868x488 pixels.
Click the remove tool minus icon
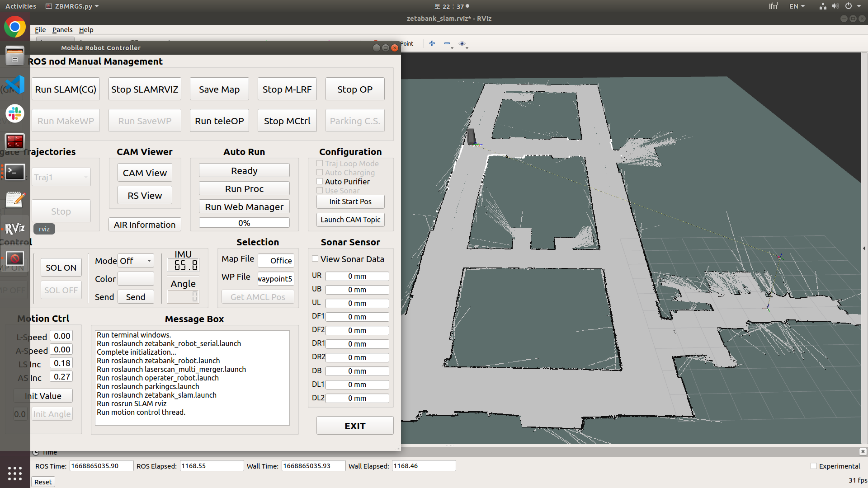tap(447, 43)
